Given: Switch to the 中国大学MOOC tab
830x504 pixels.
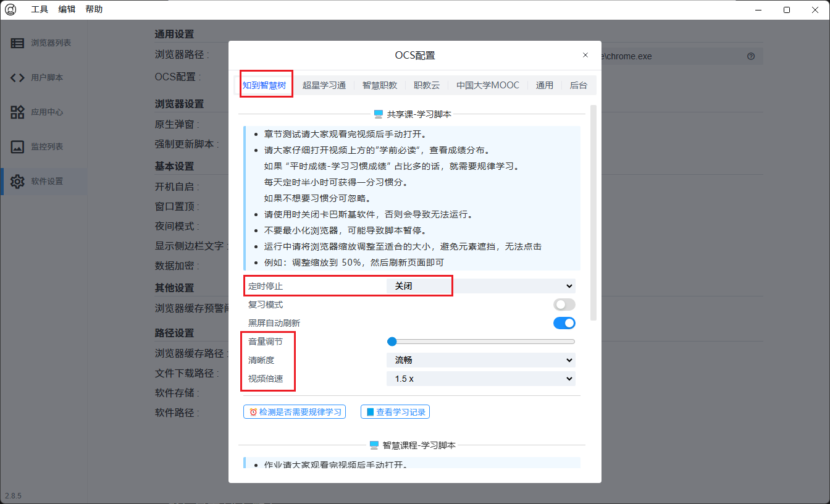Looking at the screenshot, I should pyautogui.click(x=487, y=85).
